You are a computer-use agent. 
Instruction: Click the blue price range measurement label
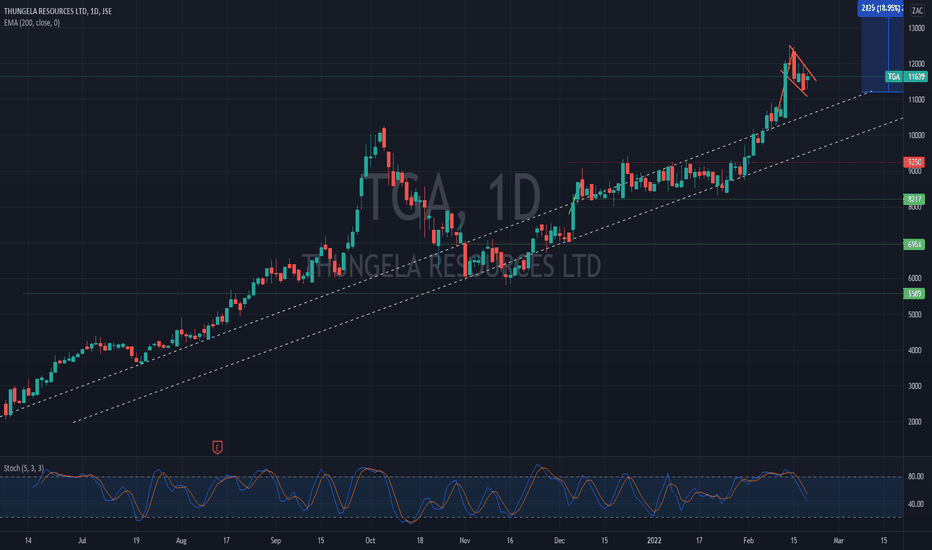881,8
